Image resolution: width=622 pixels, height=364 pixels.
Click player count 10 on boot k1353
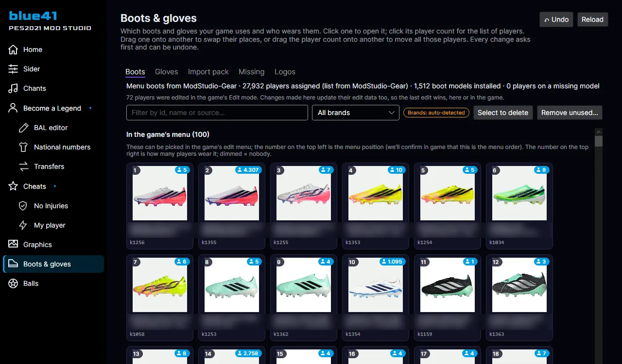pyautogui.click(x=396, y=170)
